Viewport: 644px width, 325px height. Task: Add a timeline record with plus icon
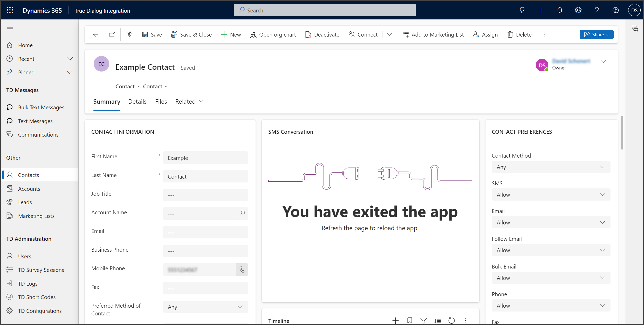(395, 321)
